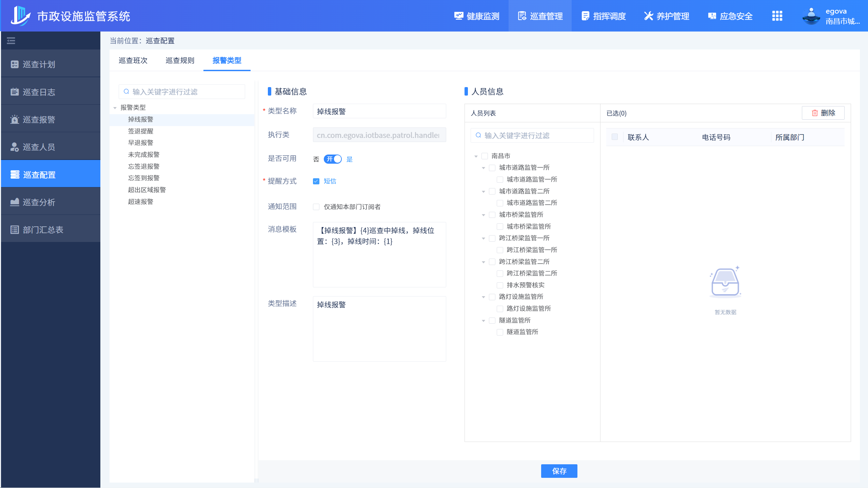Collapse the 报警类型 tree root
Image resolution: width=868 pixels, height=488 pixels.
point(115,108)
